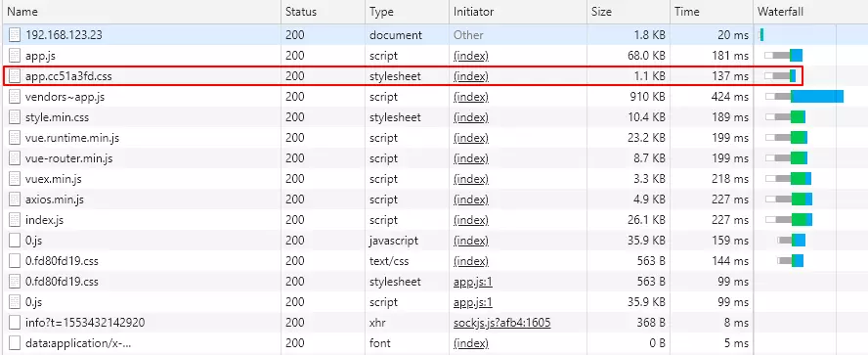The image size is (868, 355).
Task: Click waterfall bar for app.js
Action: pos(783,56)
